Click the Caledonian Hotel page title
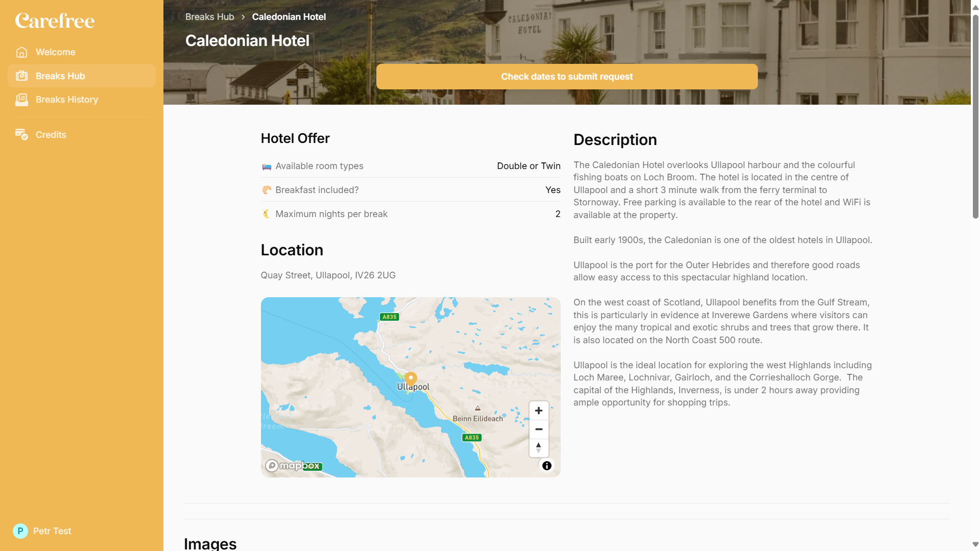 (247, 41)
